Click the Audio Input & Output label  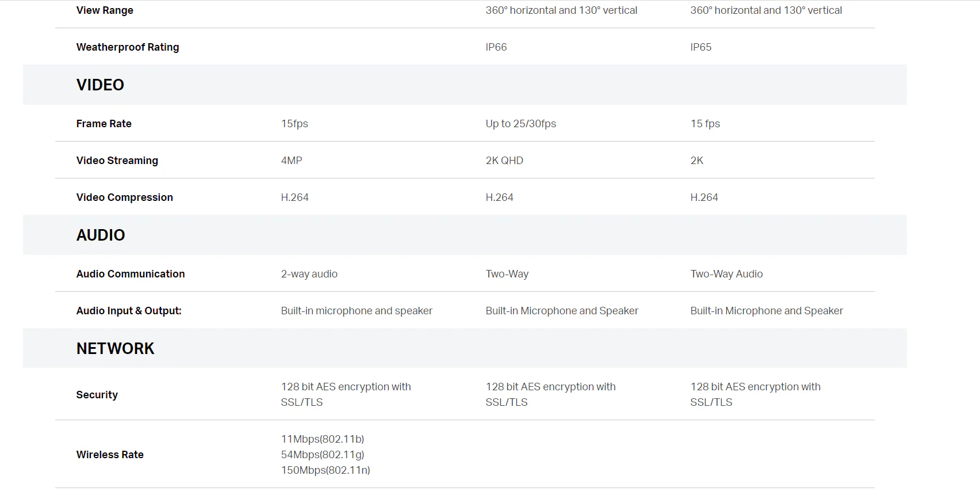pos(129,311)
